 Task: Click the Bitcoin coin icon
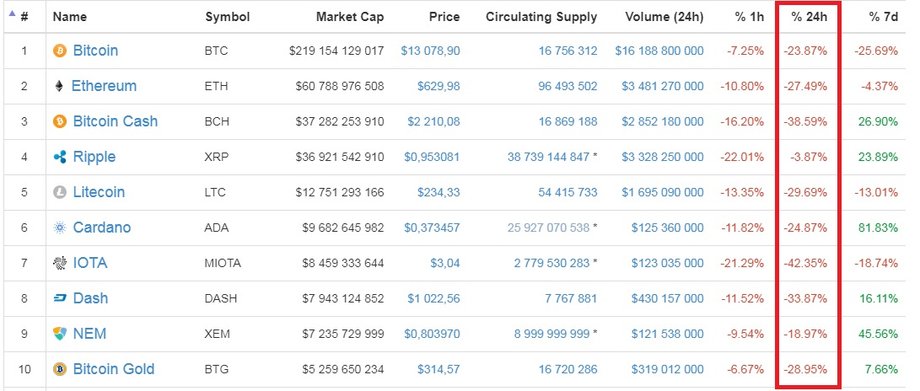click(x=60, y=51)
